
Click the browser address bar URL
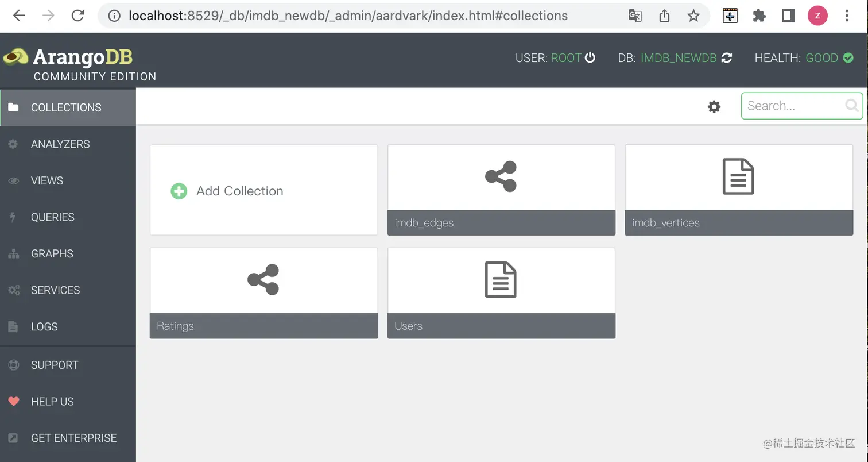tap(348, 16)
